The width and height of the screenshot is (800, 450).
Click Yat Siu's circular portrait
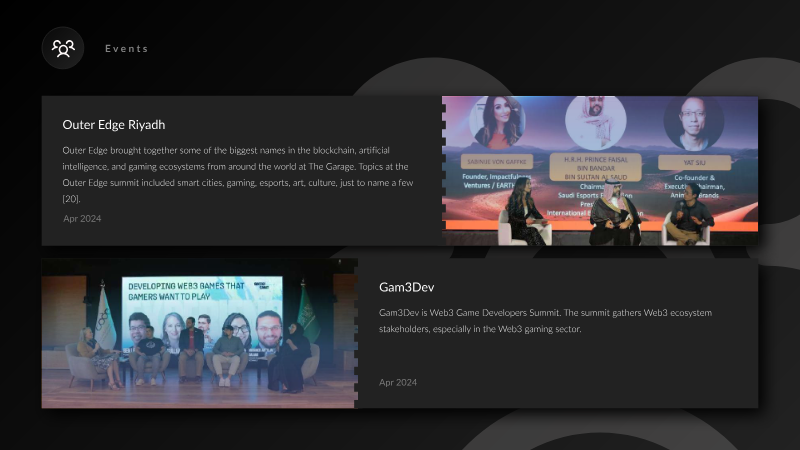point(693,121)
